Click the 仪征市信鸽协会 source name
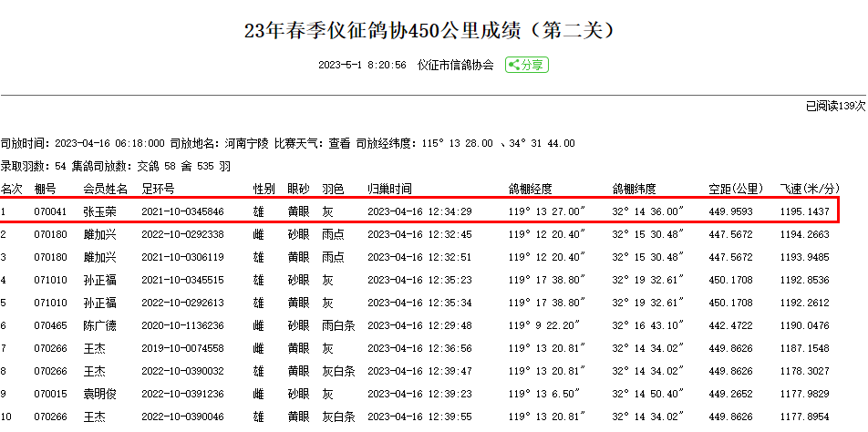Image resolution: width=868 pixels, height=432 pixels. (x=455, y=65)
